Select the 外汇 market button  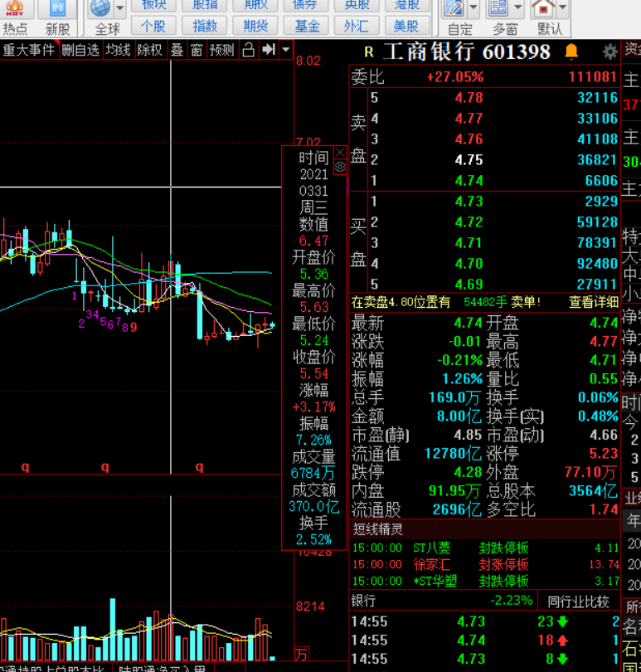coord(357,27)
